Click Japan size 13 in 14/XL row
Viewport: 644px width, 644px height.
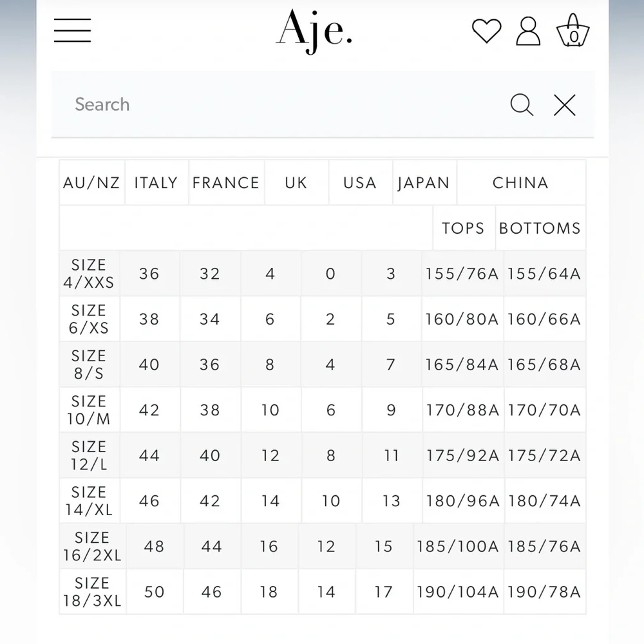pos(392,500)
